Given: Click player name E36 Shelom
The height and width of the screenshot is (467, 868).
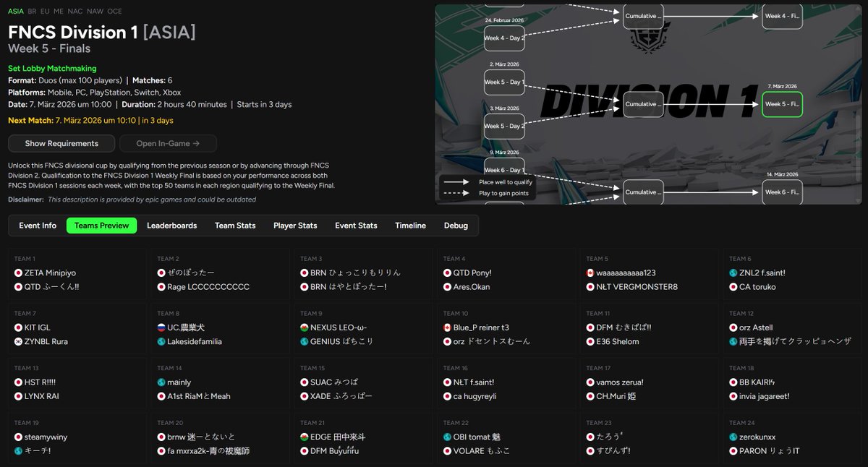Looking at the screenshot, I should click(618, 341).
